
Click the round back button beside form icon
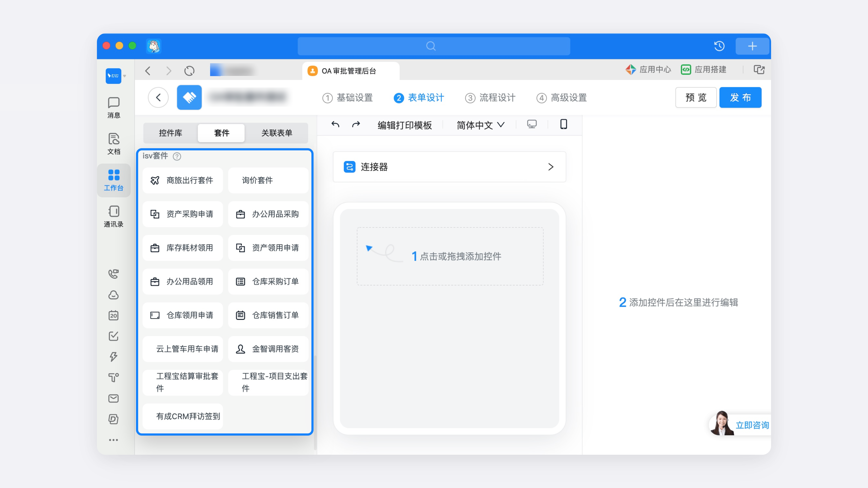[x=158, y=98]
